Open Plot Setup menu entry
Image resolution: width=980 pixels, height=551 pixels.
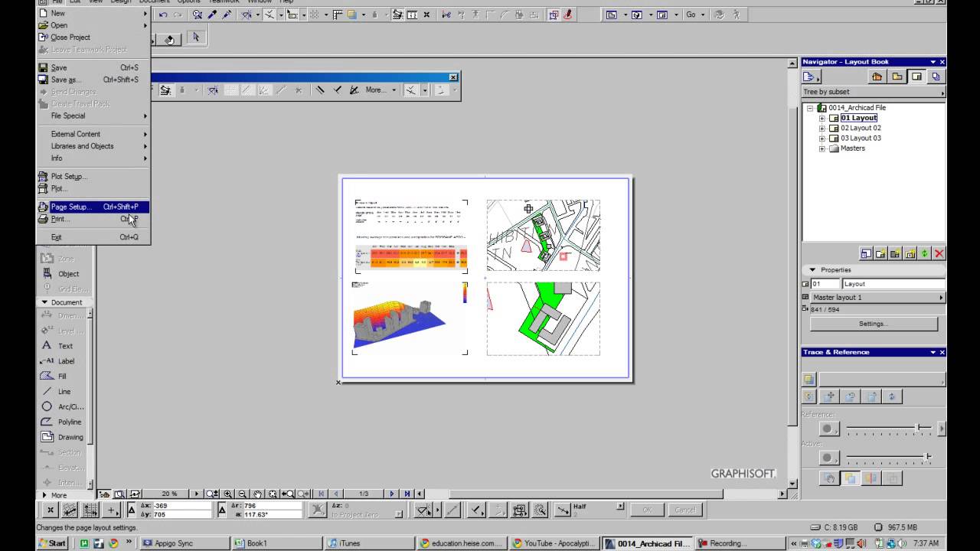tap(93, 176)
